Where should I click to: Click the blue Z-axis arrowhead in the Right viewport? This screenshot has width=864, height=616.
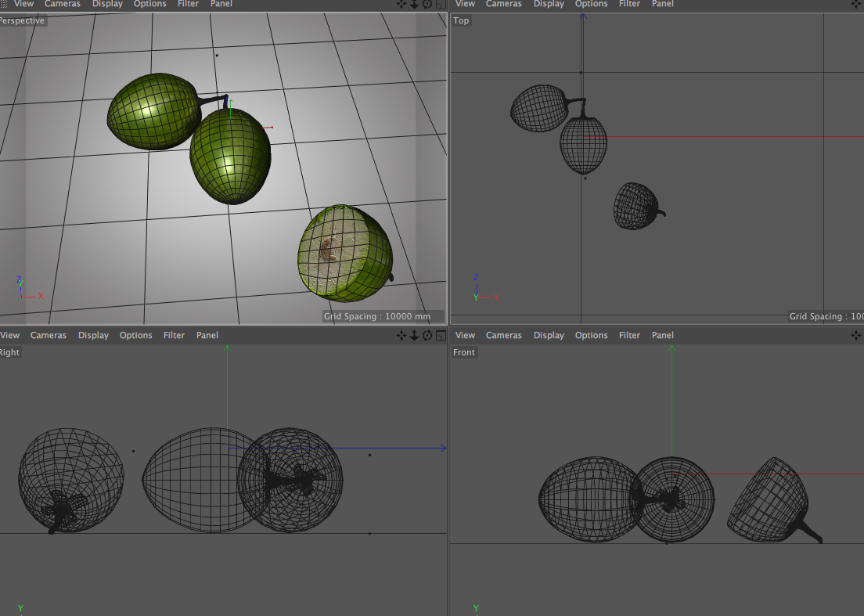pyautogui.click(x=444, y=448)
